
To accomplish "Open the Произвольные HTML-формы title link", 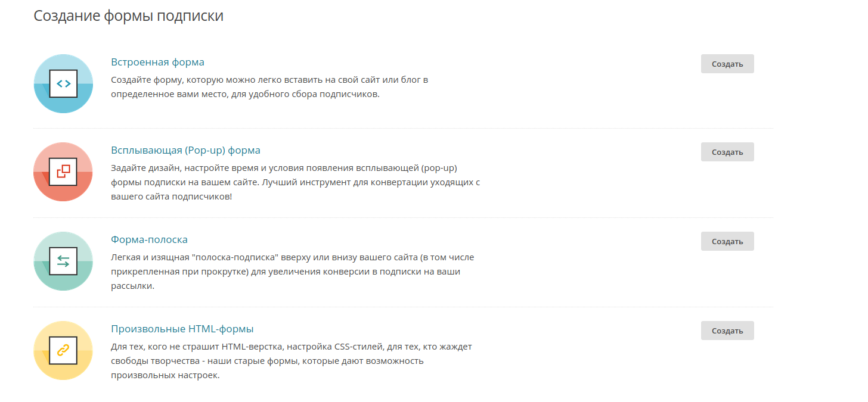I will point(182,329).
